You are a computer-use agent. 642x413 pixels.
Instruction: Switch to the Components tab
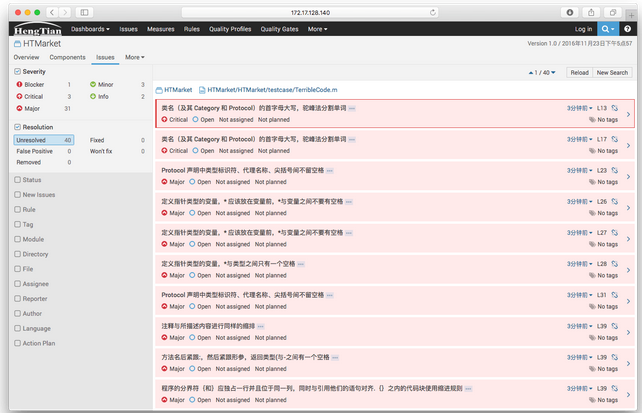coord(67,57)
